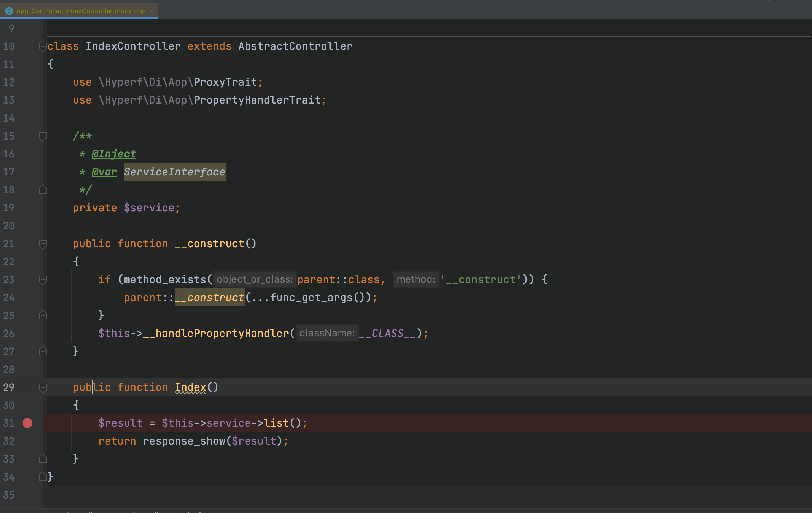Collapse the Index function at line 29
The height and width of the screenshot is (513, 812).
pyautogui.click(x=43, y=387)
